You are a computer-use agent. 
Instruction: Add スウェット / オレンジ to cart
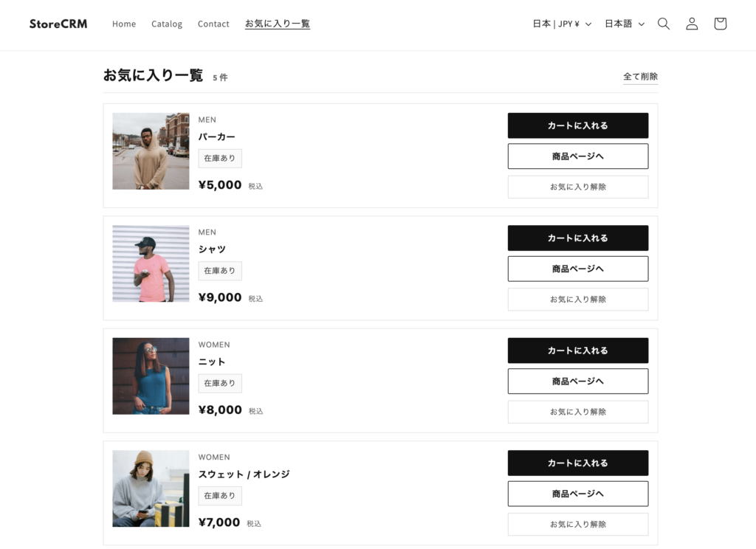coord(577,463)
